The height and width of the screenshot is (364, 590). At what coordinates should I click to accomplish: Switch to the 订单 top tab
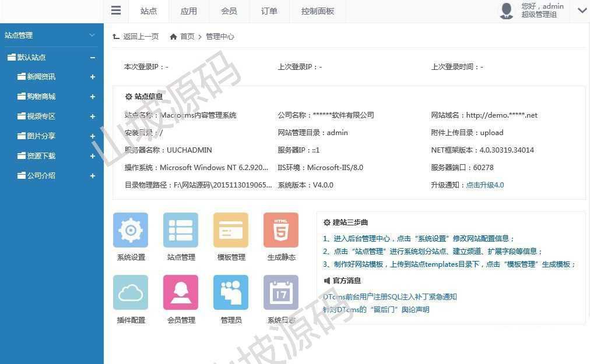tap(269, 11)
